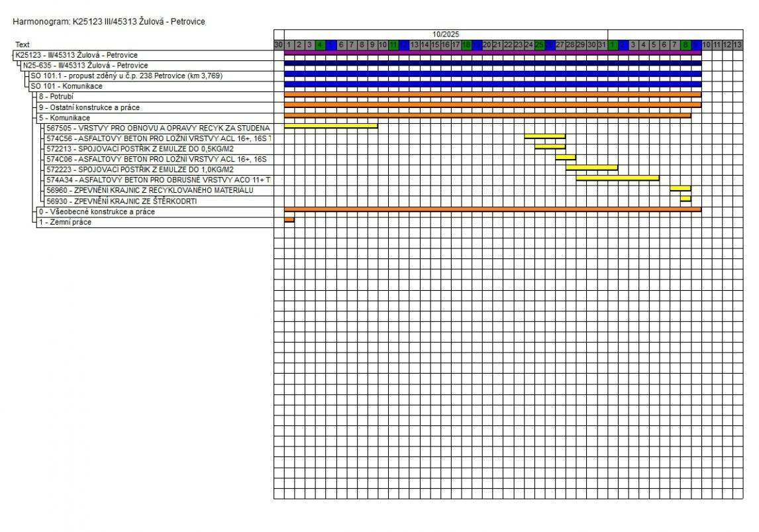This screenshot has width=759, height=532.
Task: Click the yellow bar of task 56960
Action: (680, 188)
